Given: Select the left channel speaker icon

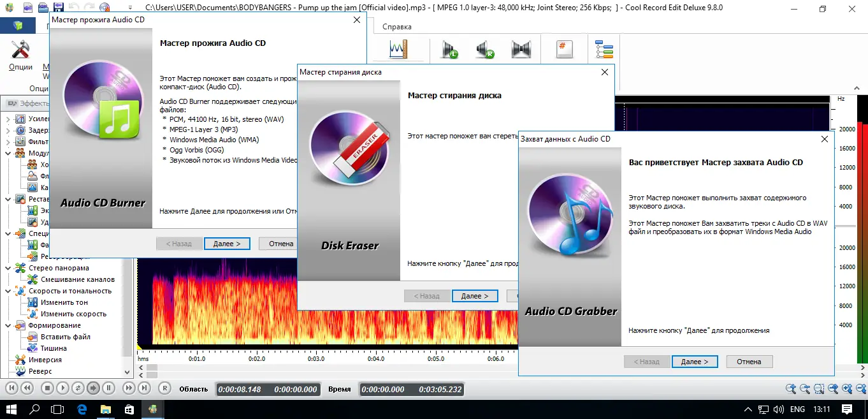Looking at the screenshot, I should click(451, 49).
